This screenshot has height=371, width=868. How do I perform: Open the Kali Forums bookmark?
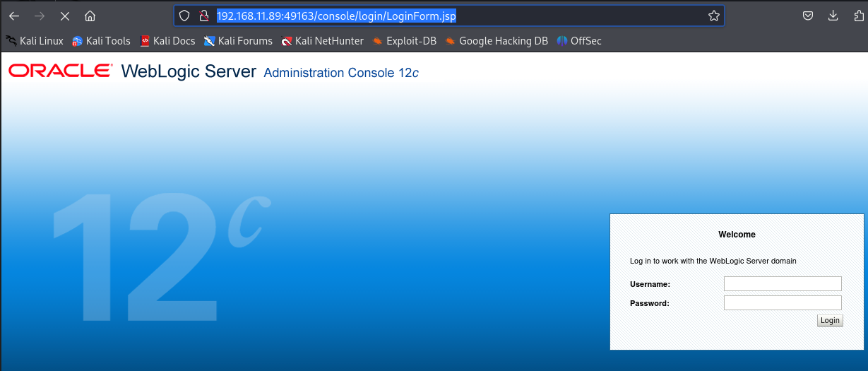pos(238,41)
